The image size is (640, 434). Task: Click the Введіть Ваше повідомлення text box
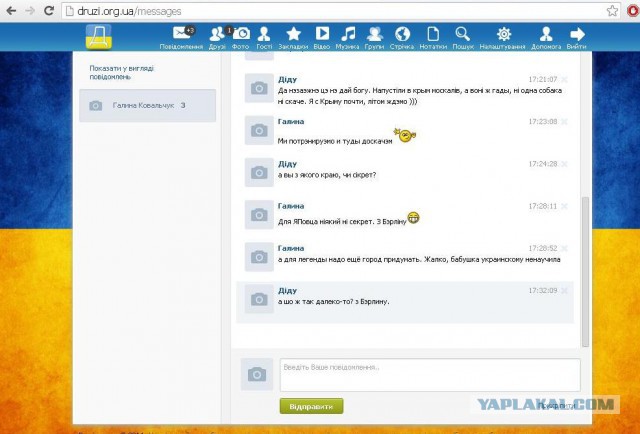point(430,375)
